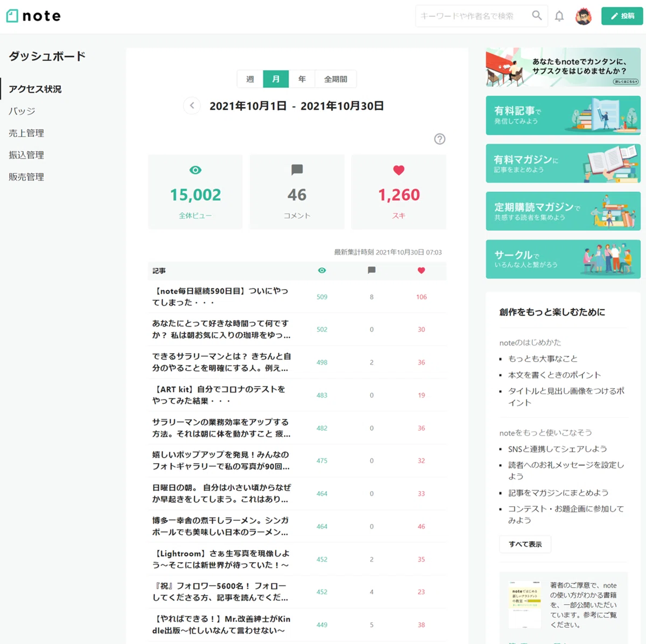Click view count 509 in first row
Screen dimensions: 646x644
pos(322,297)
